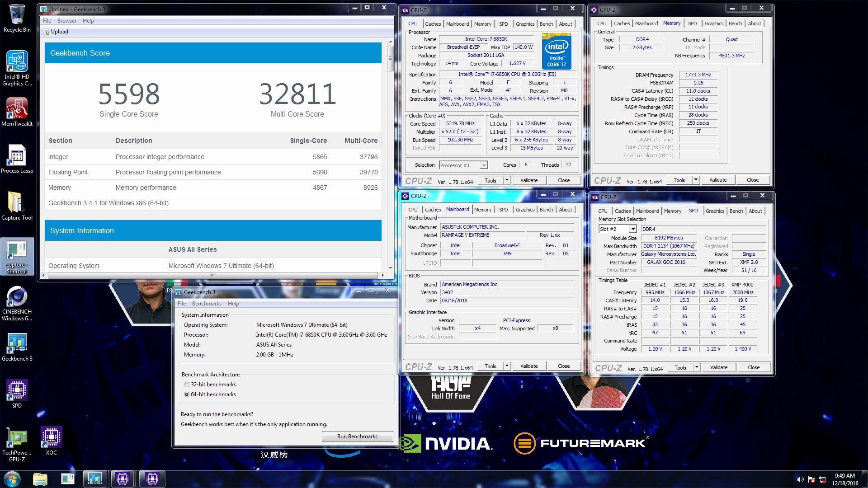Open the XOC desktop icon
The image size is (868, 488).
(51, 441)
